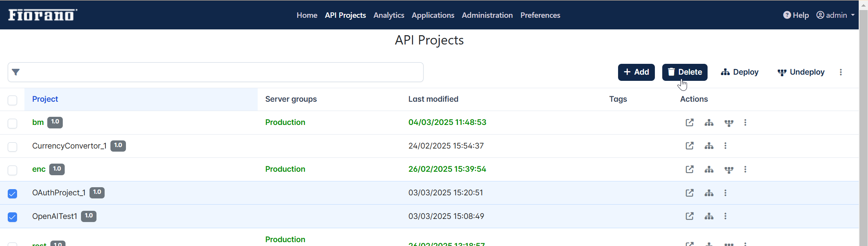Screen dimensions: 868x246
Task: Undeploy the enc project via row icon
Action: point(729,170)
